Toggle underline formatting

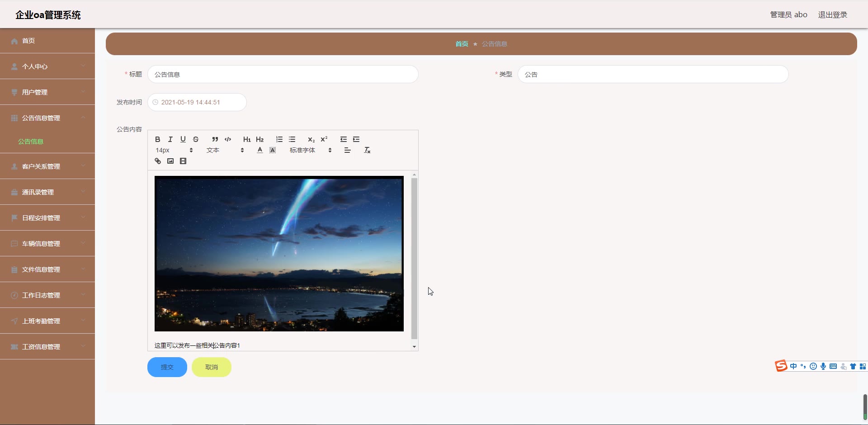(183, 139)
